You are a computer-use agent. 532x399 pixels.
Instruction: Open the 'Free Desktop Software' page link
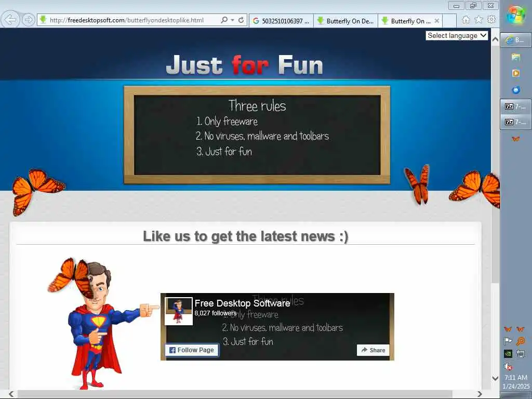pyautogui.click(x=242, y=303)
